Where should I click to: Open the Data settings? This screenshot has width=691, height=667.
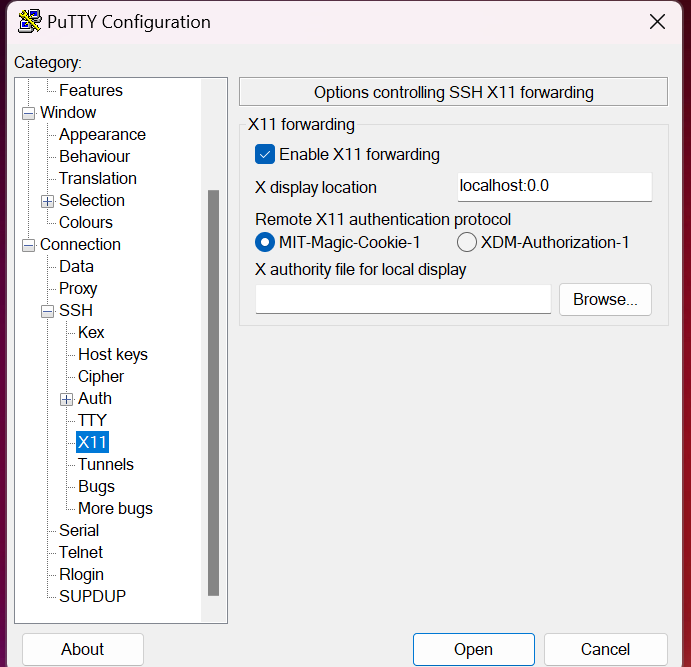76,267
